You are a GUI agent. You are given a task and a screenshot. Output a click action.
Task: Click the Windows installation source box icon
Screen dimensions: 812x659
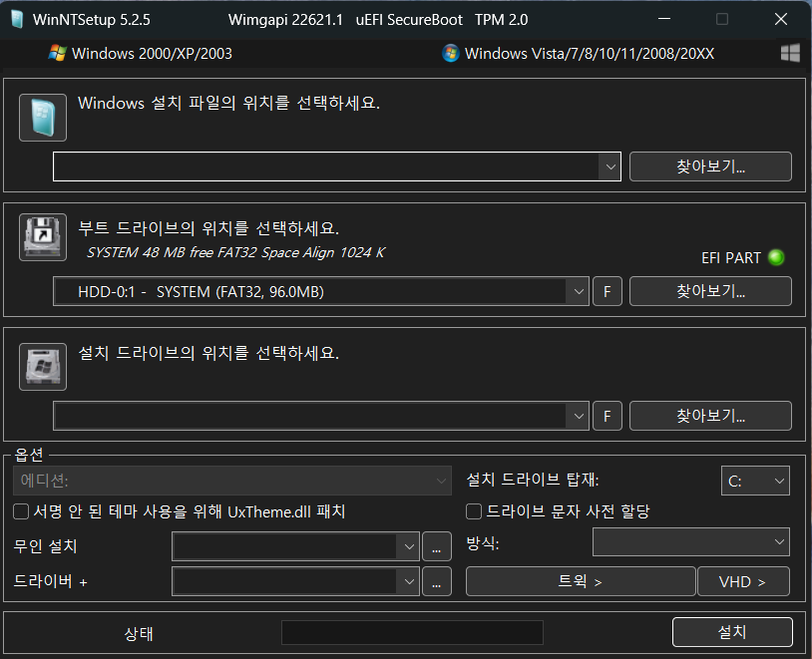43,118
